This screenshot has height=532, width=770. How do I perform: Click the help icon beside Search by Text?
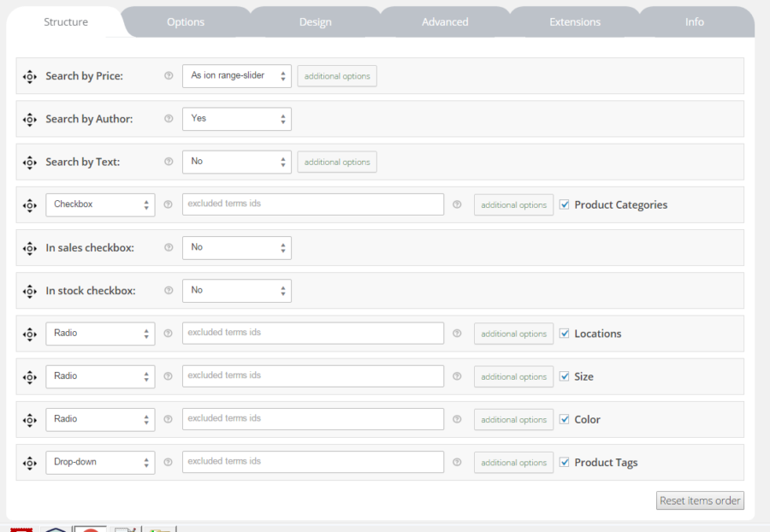click(168, 161)
